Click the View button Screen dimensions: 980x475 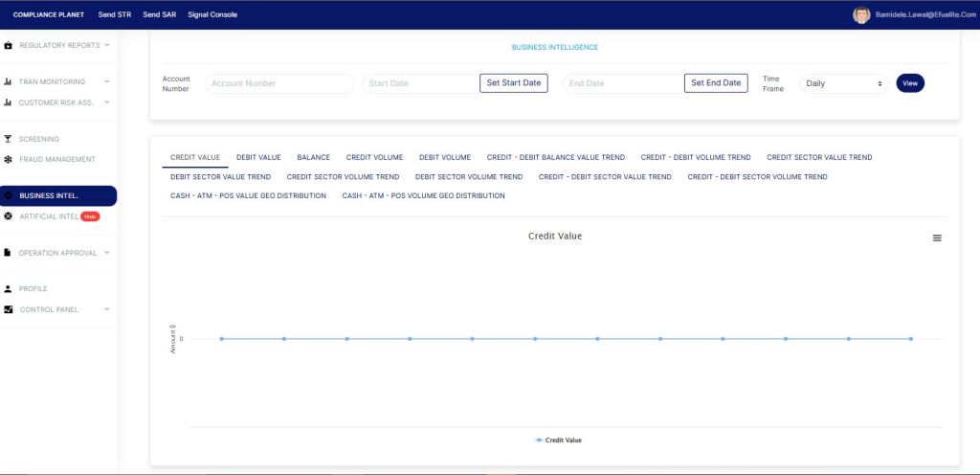click(x=909, y=83)
